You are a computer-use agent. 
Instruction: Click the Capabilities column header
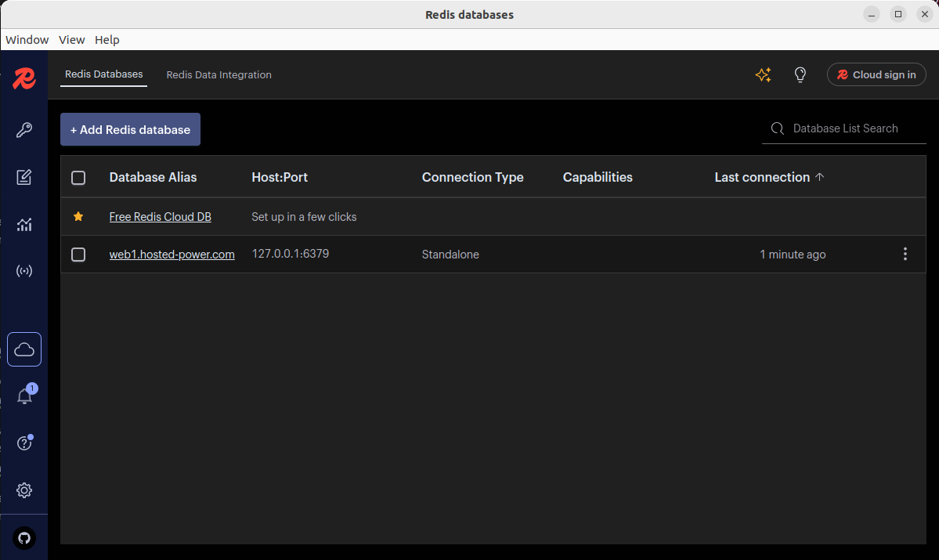point(598,177)
